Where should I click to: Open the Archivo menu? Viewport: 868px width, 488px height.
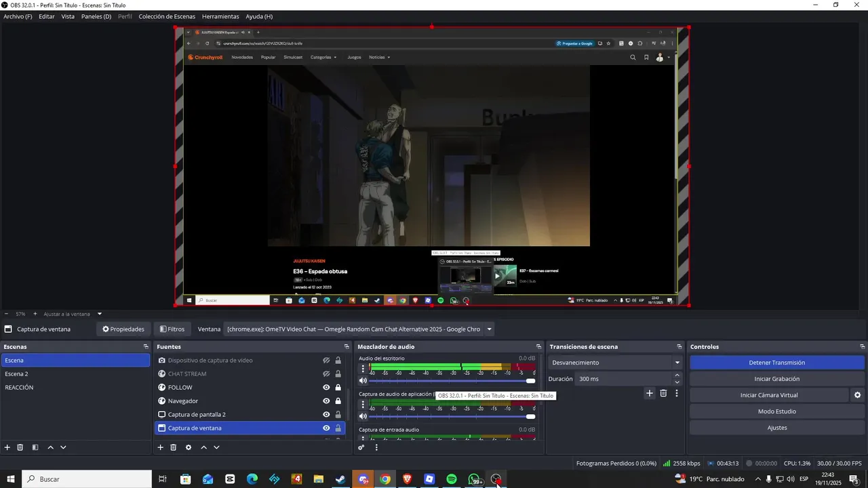click(x=18, y=16)
